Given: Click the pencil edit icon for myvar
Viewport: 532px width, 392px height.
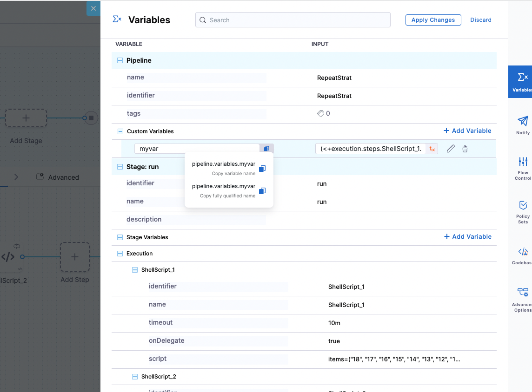Looking at the screenshot, I should pyautogui.click(x=451, y=149).
